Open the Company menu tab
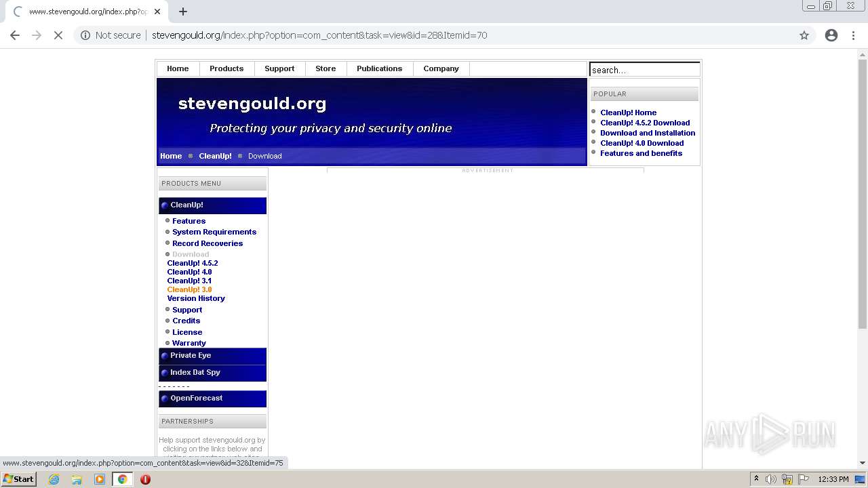The height and width of the screenshot is (488, 868). tap(441, 68)
